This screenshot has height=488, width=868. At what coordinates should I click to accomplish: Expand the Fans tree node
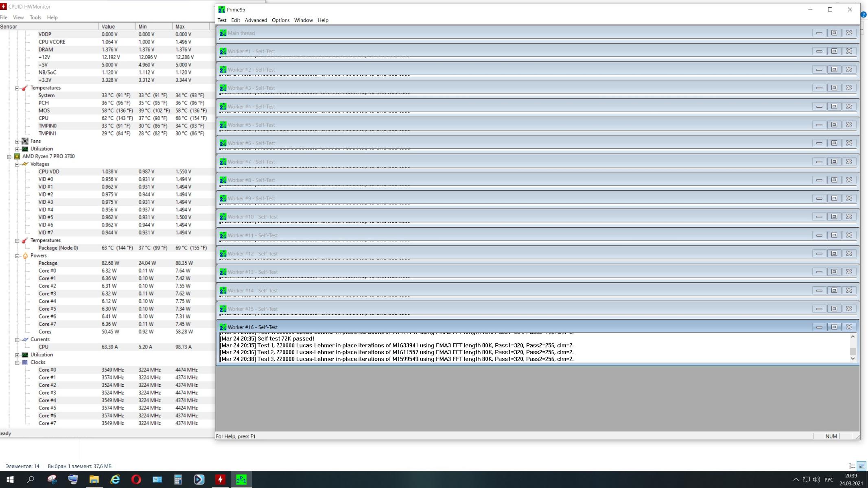[x=17, y=141]
